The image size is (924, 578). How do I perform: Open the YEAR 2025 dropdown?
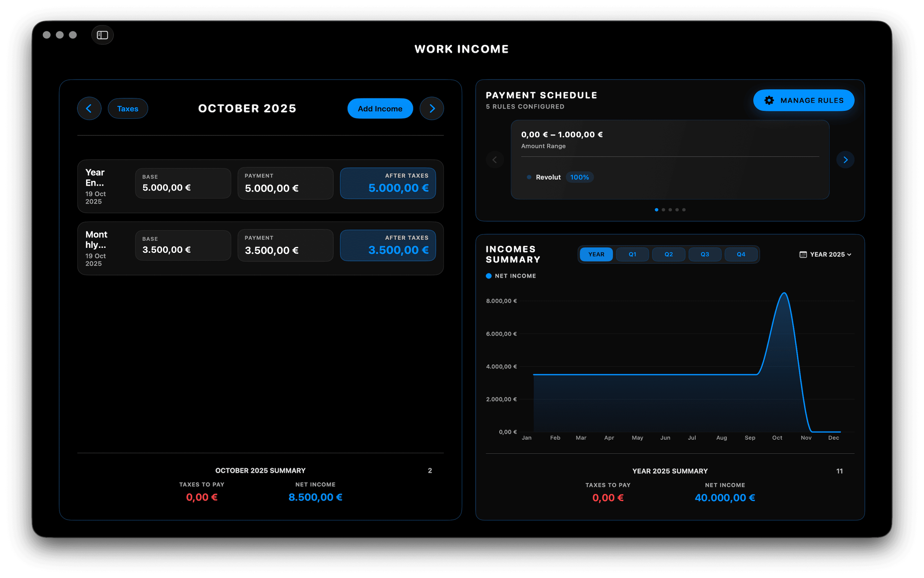pyautogui.click(x=826, y=255)
